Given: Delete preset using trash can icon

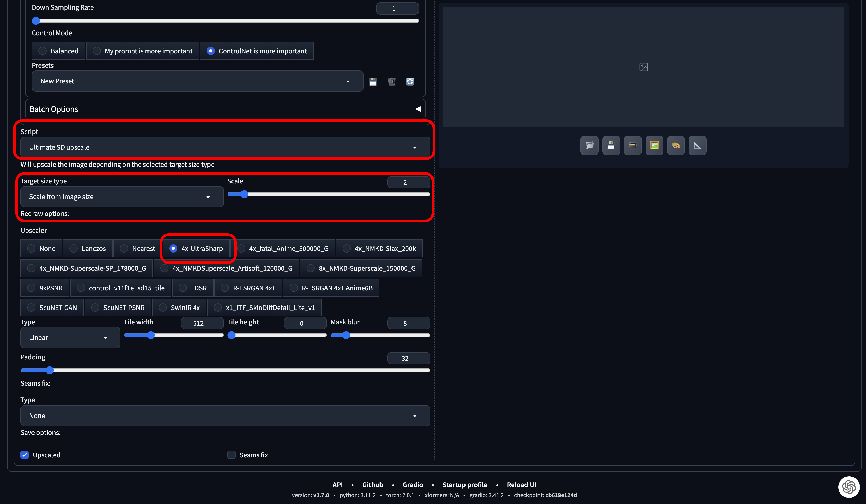Looking at the screenshot, I should tap(392, 81).
